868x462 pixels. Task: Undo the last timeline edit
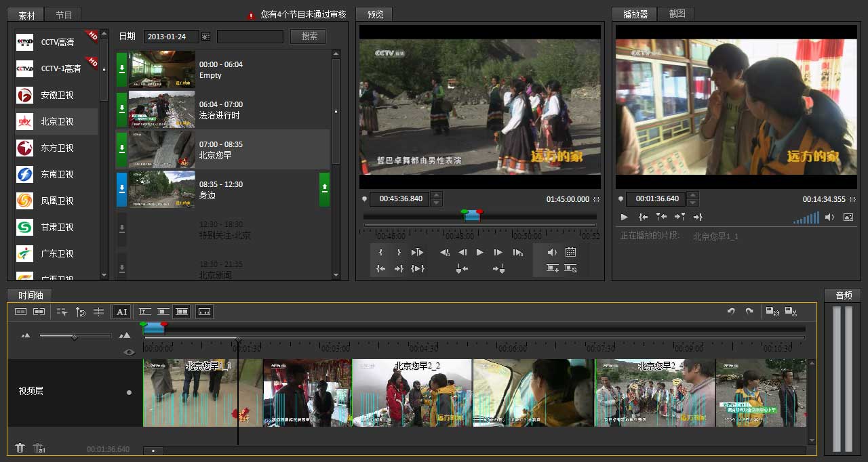[x=731, y=312]
